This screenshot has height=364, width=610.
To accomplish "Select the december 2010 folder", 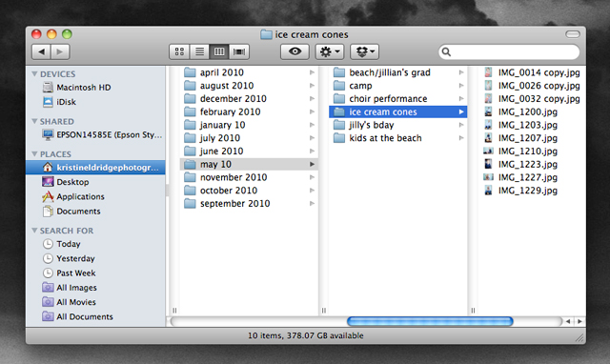I will click(249, 99).
